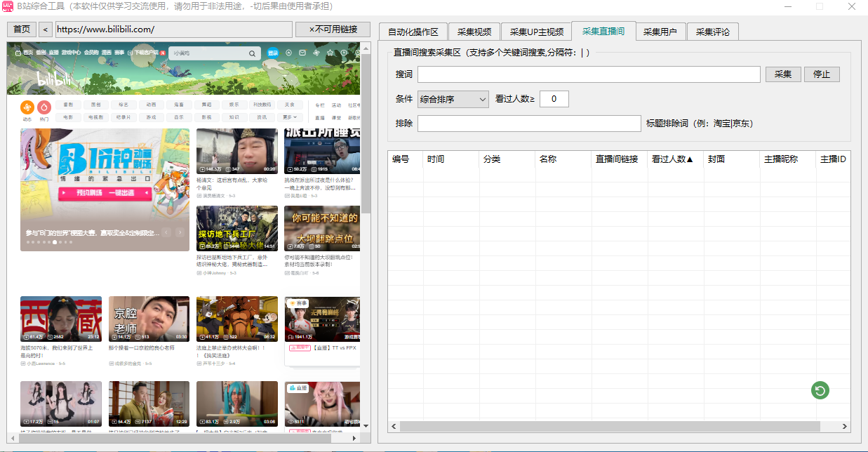Click the 采集 collect button

(783, 74)
